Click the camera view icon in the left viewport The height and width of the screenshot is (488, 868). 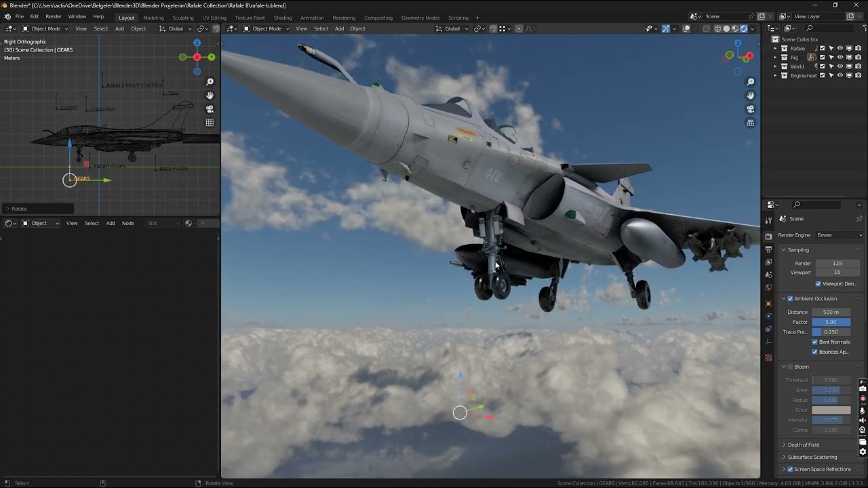(x=210, y=109)
